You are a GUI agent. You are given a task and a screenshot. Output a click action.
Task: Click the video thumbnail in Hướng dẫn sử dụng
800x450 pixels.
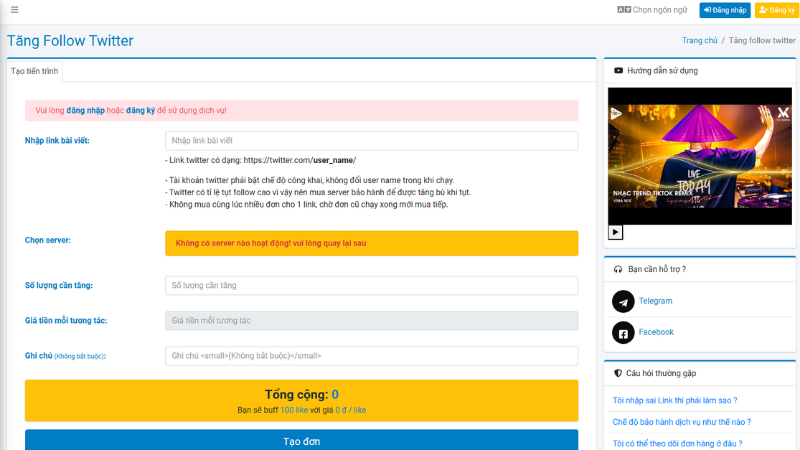pos(699,156)
